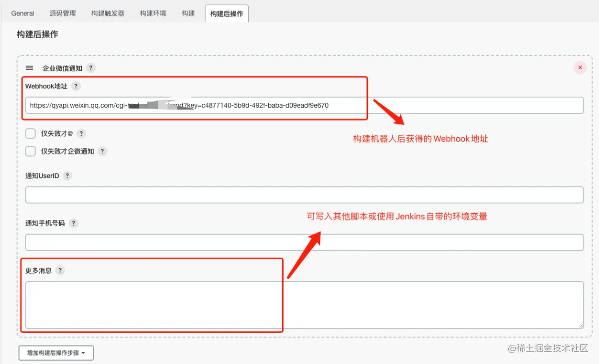Screen dimensions: 599x364
Task: Open help icon beside 仅失败才企微通知
Action: pos(102,151)
